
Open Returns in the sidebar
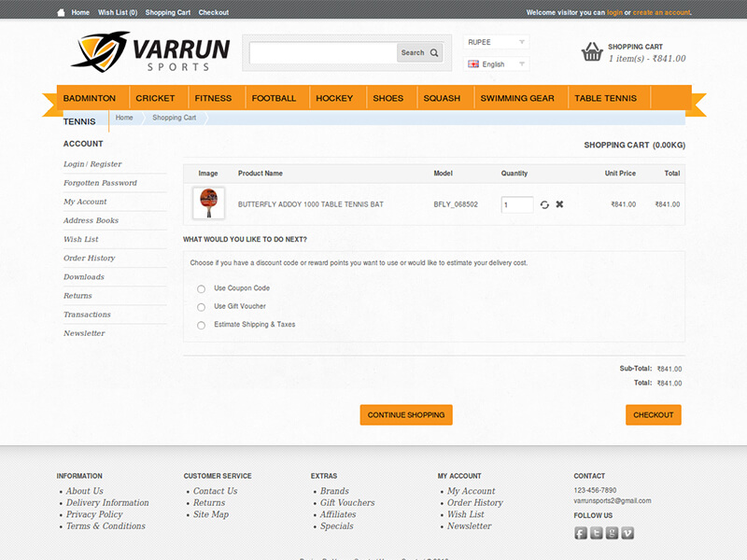[x=78, y=296]
